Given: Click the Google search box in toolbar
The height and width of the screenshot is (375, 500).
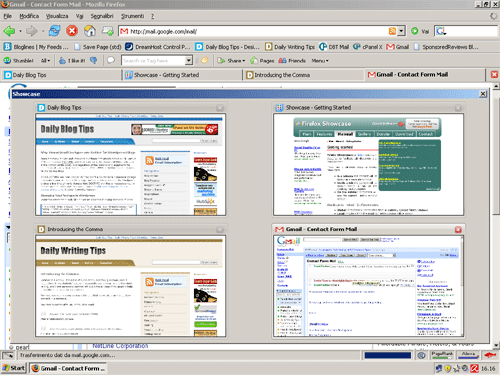Looking at the screenshot, I should 471,31.
